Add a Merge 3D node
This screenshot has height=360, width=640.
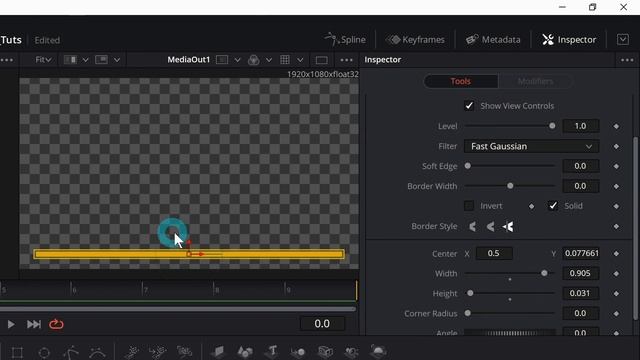(298, 351)
